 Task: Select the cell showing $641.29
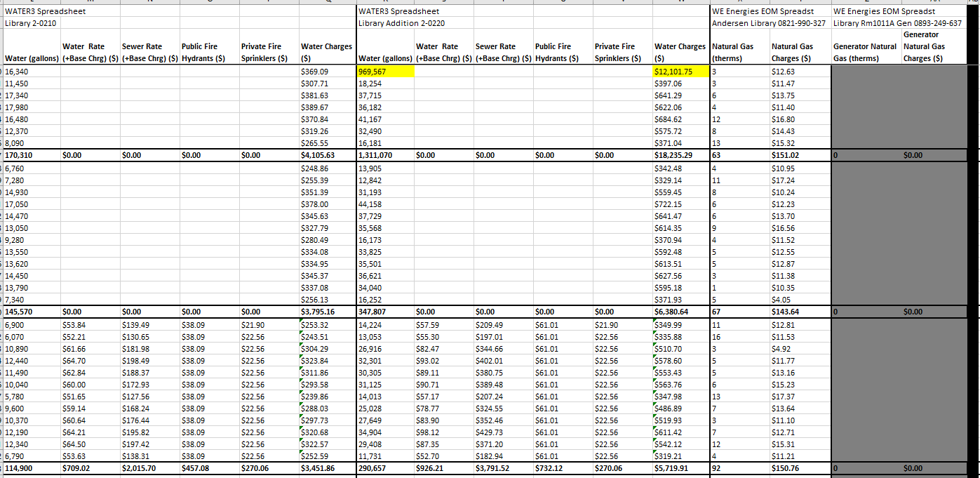[681, 95]
